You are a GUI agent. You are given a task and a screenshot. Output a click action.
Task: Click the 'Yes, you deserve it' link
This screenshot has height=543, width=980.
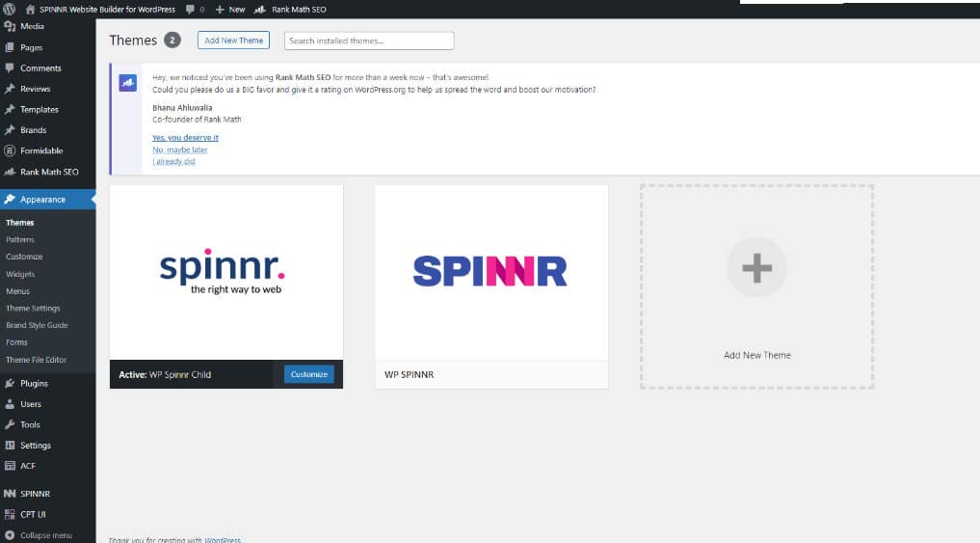click(x=185, y=138)
